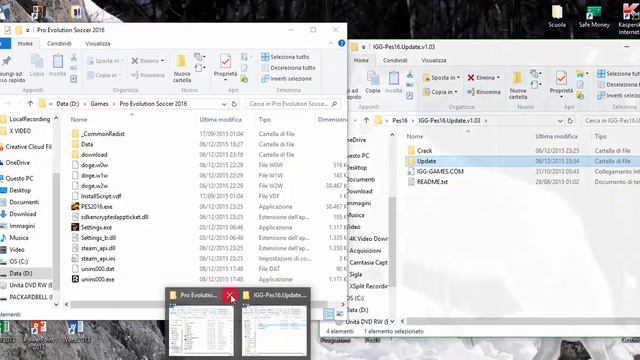Expand Sposta in dropdown in IGG-Pes16 ribbon
The height and width of the screenshot is (360, 640).
point(458,78)
